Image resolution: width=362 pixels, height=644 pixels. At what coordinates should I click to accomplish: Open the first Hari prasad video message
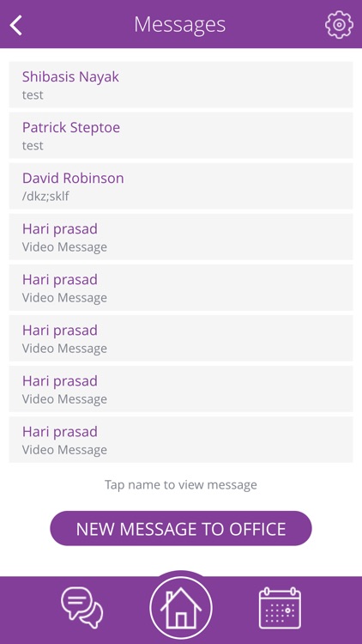181,237
